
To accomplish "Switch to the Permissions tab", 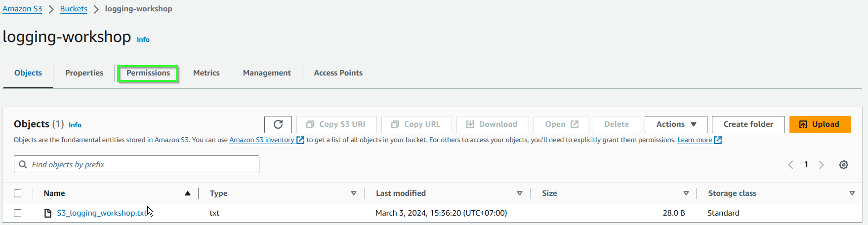I will click(148, 73).
